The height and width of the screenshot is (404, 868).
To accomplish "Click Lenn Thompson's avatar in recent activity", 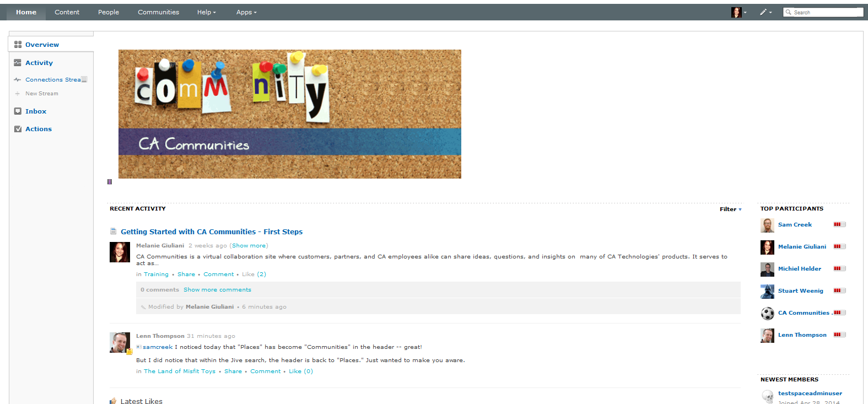I will tap(120, 342).
